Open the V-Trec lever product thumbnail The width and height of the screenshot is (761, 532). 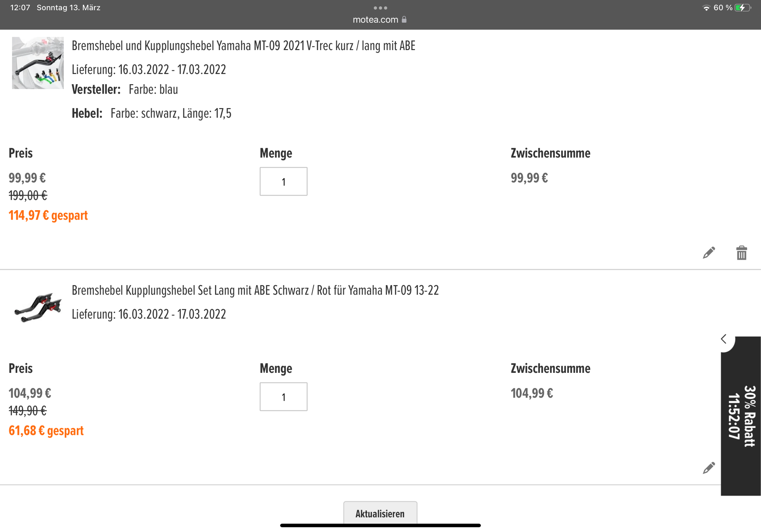point(38,63)
